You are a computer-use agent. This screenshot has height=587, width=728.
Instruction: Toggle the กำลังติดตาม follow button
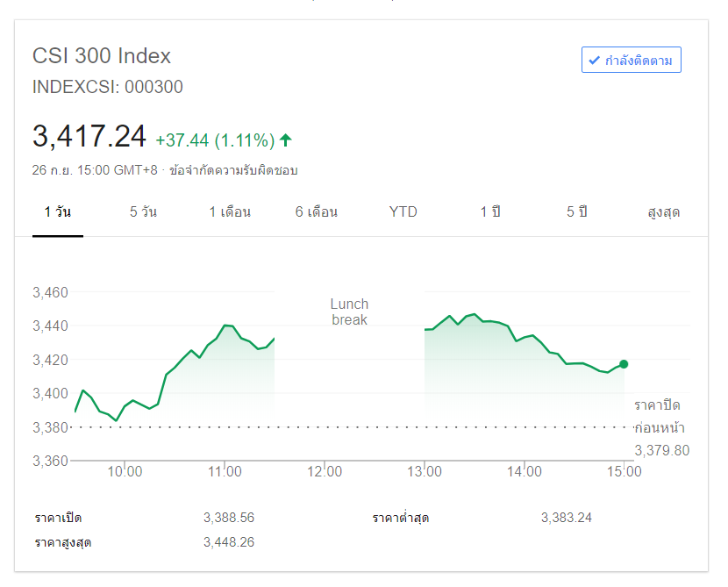[x=632, y=61]
